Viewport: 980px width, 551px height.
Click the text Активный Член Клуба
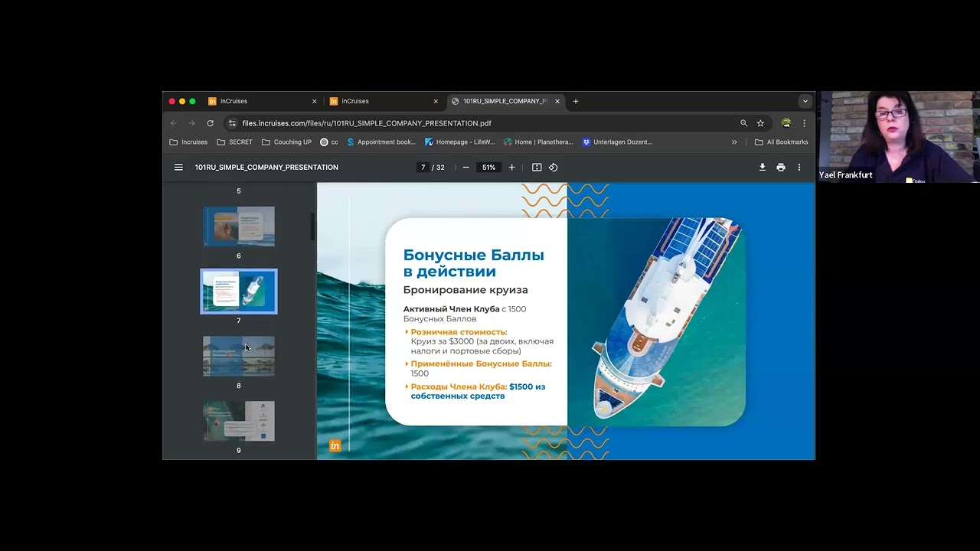(451, 309)
